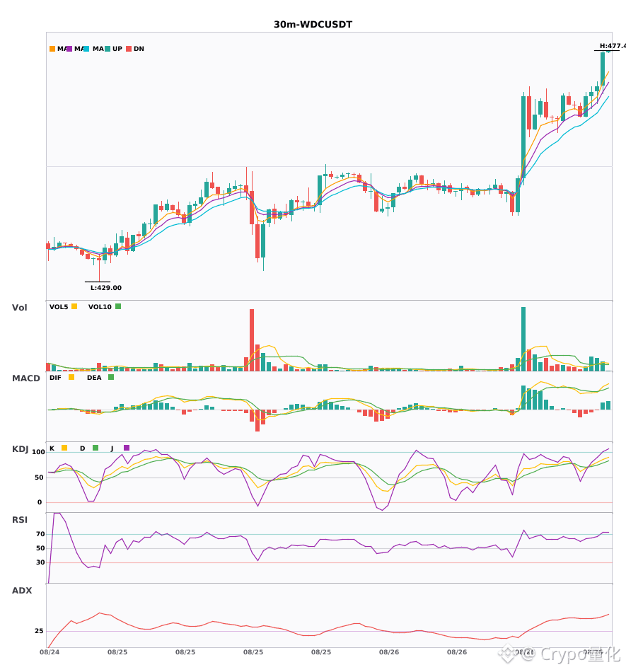This screenshot has width=626, height=672.
Task: Click the RSI axis value 70
Action: 40,534
